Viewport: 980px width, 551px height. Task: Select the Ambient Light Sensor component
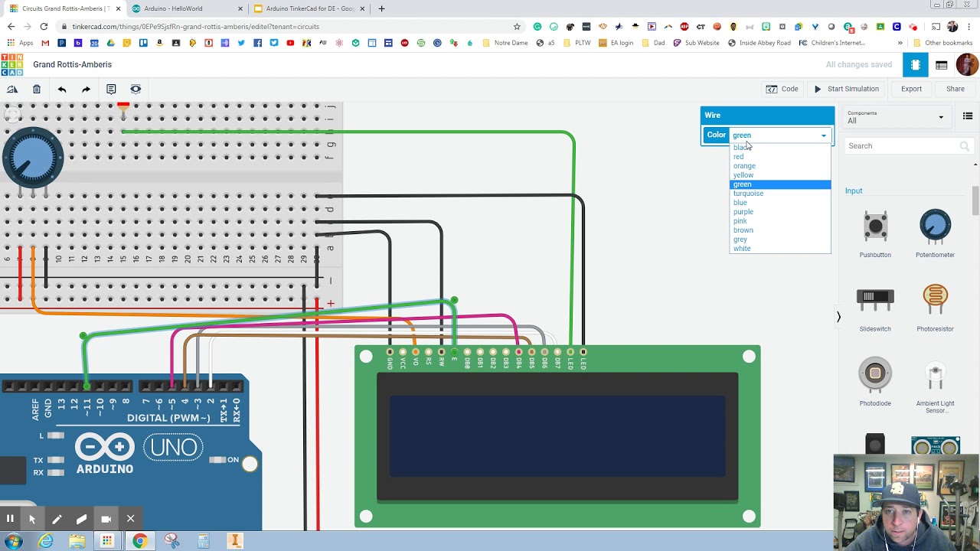pyautogui.click(x=935, y=385)
